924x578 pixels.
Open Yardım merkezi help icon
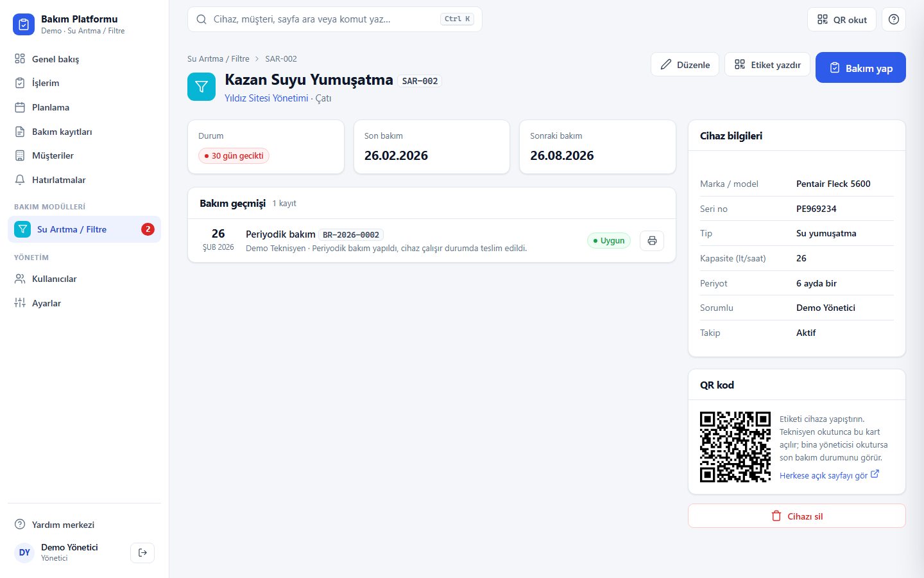[20, 525]
